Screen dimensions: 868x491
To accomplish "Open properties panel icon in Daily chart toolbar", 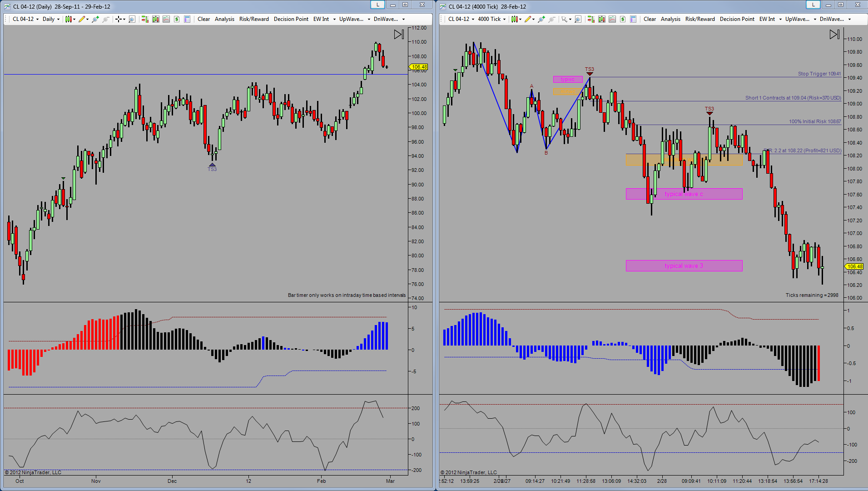I will [x=187, y=19].
